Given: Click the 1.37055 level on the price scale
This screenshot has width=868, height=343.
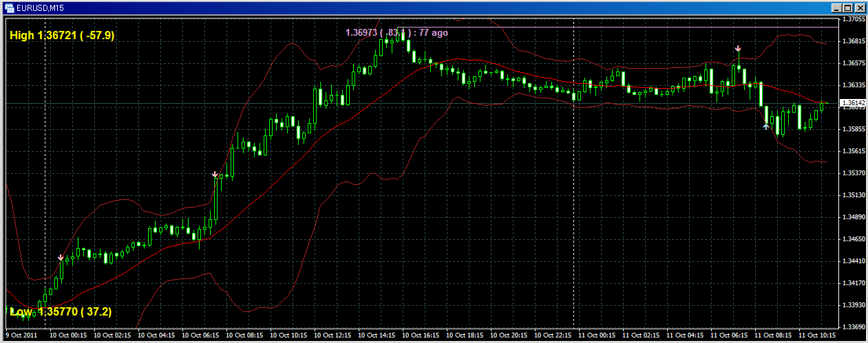Looking at the screenshot, I should [854, 19].
